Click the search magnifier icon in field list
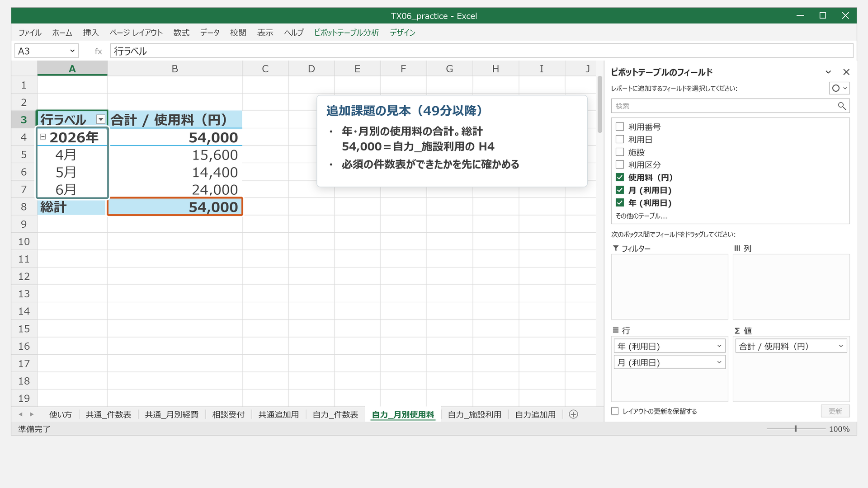Viewport: 868px width, 488px height. 841,106
